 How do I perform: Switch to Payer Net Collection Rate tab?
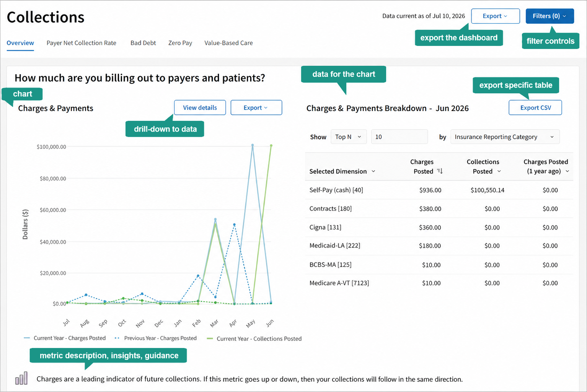[x=82, y=43]
